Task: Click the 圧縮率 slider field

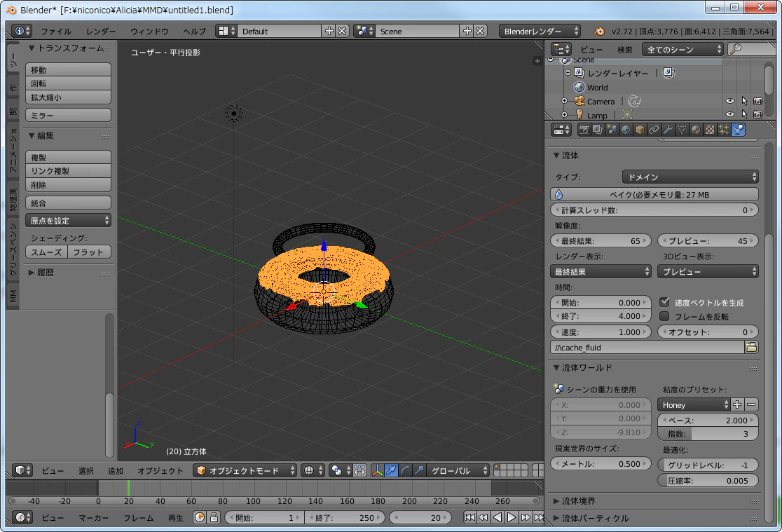Action: [x=708, y=481]
